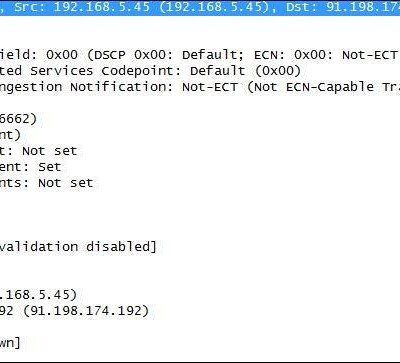Click the '(Not ECN-Capable Tra' text
The width and height of the screenshot is (400, 363).
[323, 87]
